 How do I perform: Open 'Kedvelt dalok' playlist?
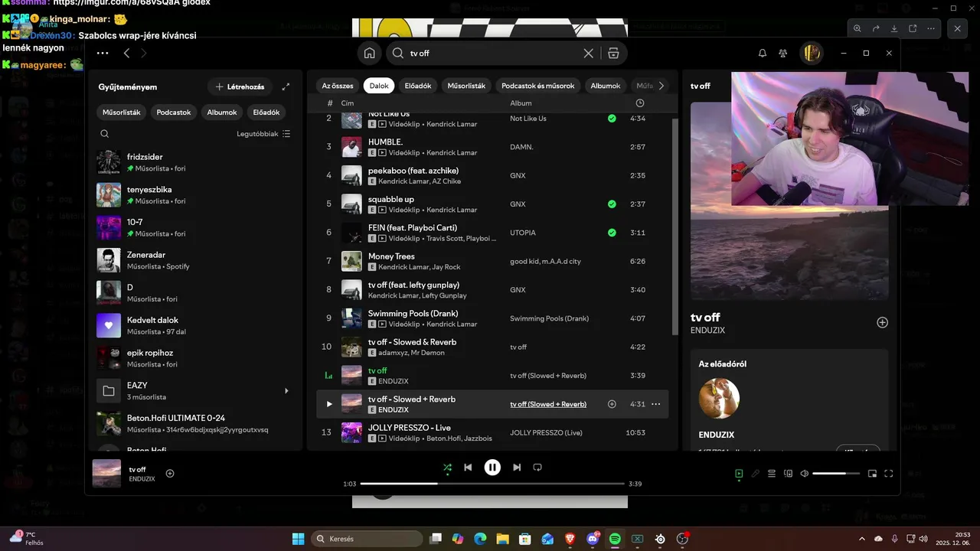click(194, 326)
